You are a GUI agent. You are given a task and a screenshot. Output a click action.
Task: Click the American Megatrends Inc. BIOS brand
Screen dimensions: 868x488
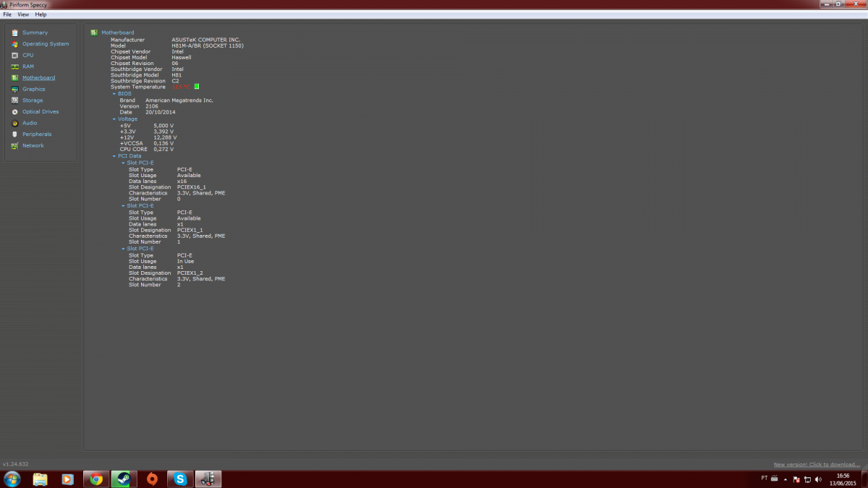[179, 100]
